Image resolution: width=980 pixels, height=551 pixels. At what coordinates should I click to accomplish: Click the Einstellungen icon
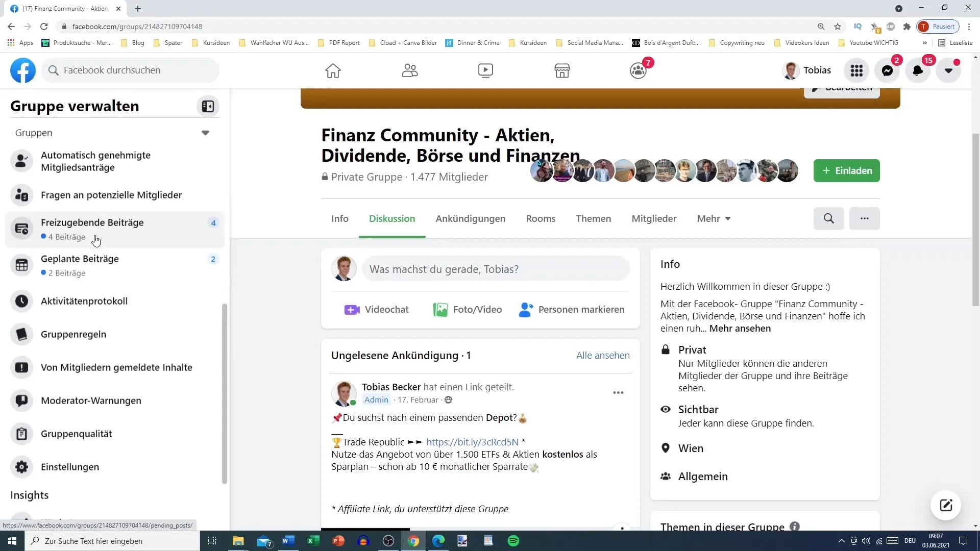[21, 466]
